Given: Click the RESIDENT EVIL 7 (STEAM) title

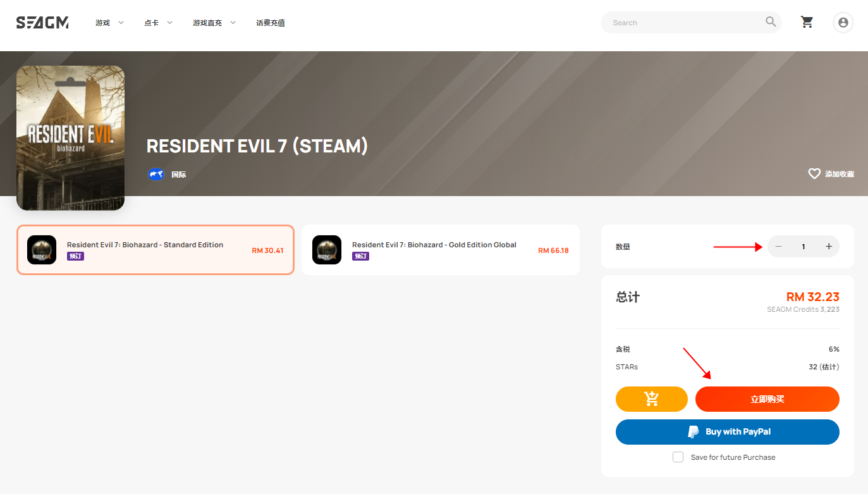Looking at the screenshot, I should coord(257,146).
